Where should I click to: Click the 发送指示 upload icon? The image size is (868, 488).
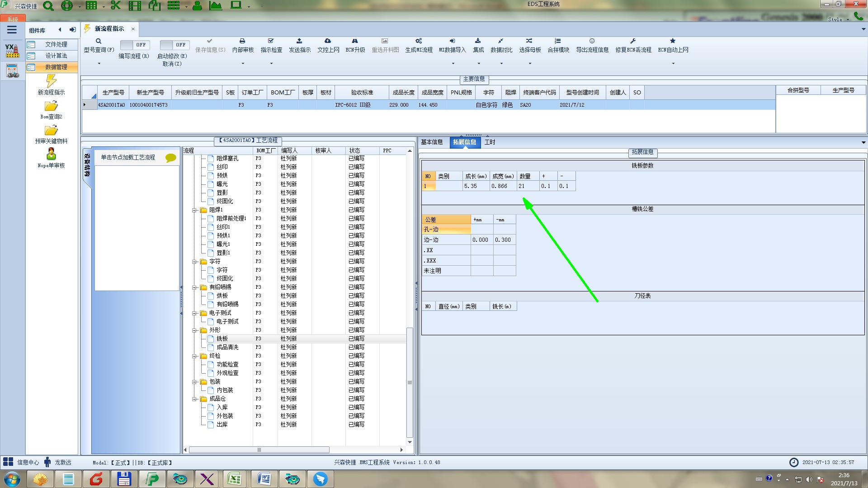299,41
